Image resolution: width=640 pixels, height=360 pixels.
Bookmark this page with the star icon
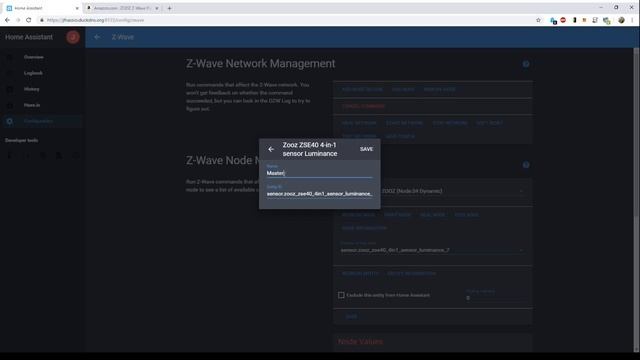click(538, 20)
